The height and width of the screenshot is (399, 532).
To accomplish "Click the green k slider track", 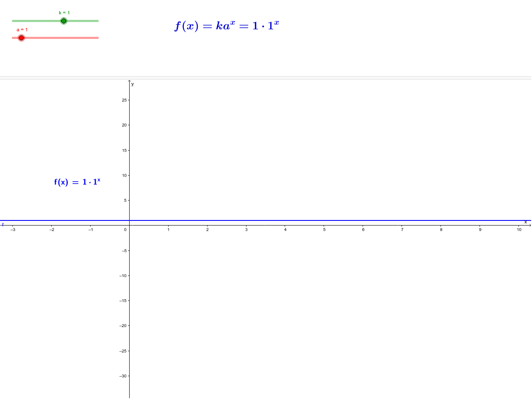I will (55, 21).
